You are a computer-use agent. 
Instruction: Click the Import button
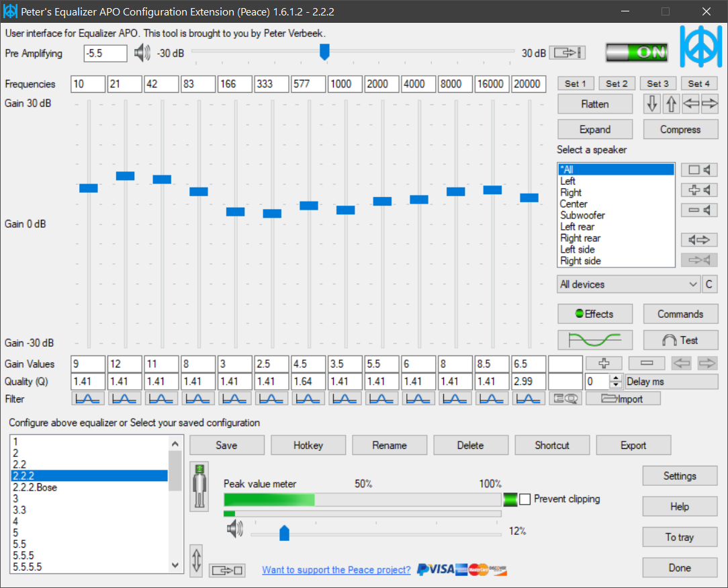coord(623,398)
